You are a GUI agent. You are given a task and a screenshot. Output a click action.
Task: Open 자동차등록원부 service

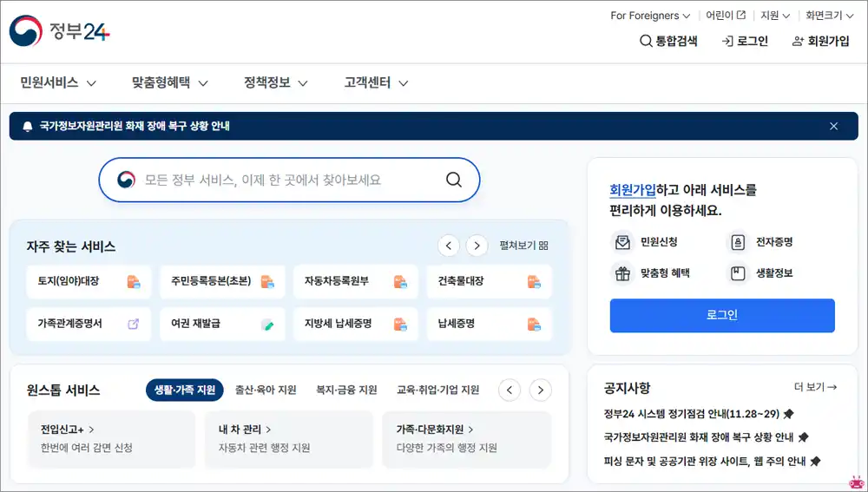click(356, 281)
